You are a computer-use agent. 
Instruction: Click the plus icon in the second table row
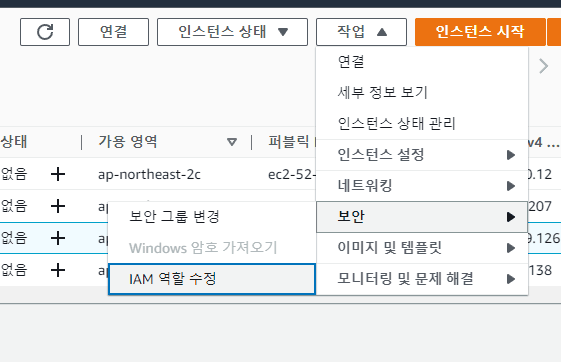point(58,206)
